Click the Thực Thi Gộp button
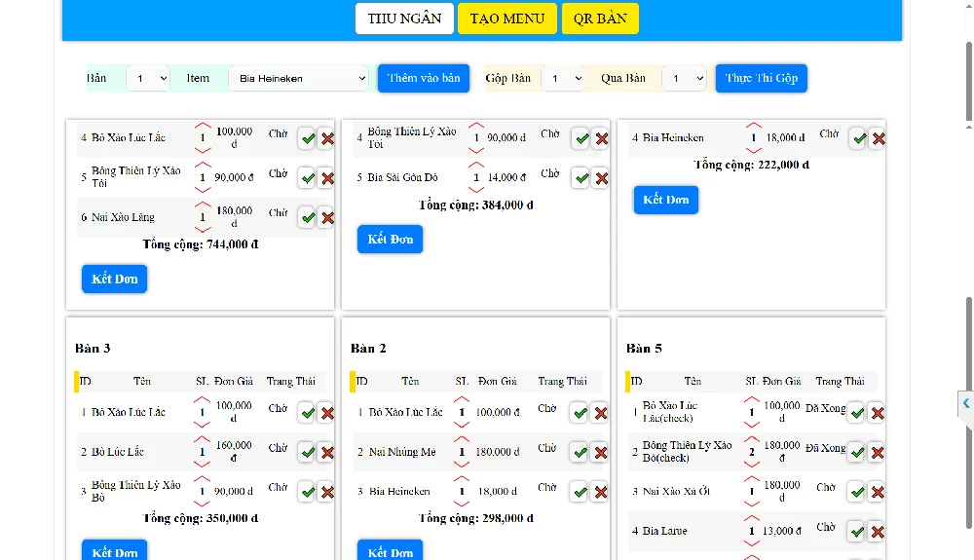This screenshot has width=974, height=560. (x=761, y=78)
